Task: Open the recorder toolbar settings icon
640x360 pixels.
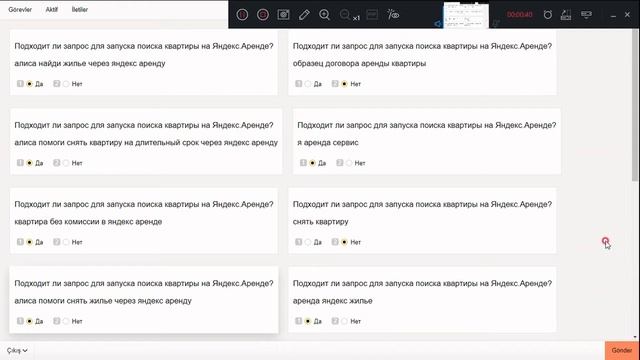Action: tap(586, 15)
